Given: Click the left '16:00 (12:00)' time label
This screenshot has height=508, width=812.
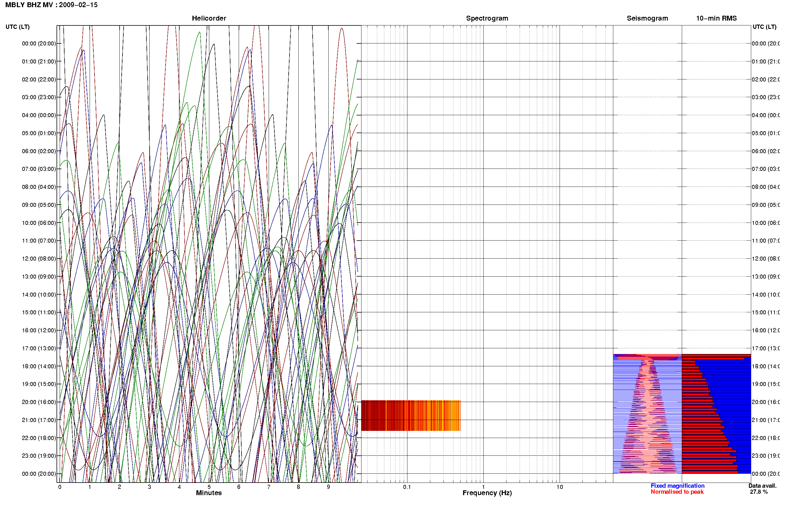Looking at the screenshot, I should pyautogui.click(x=39, y=330).
